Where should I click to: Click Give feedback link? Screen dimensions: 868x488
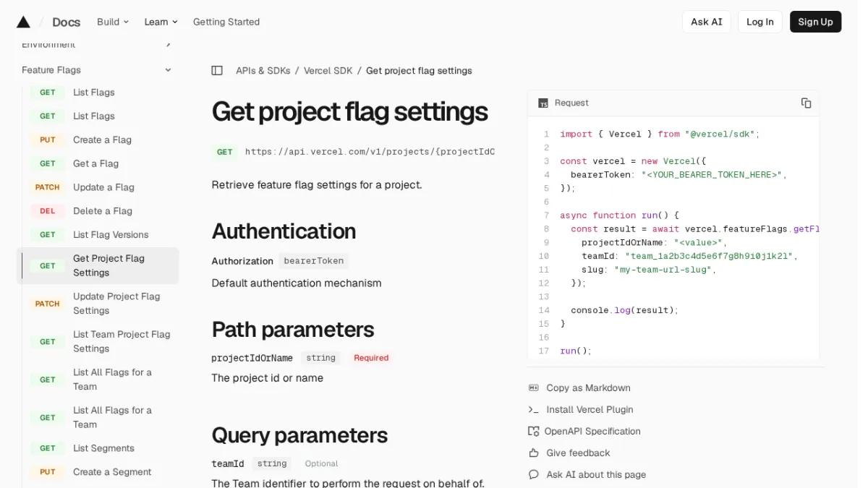click(578, 453)
